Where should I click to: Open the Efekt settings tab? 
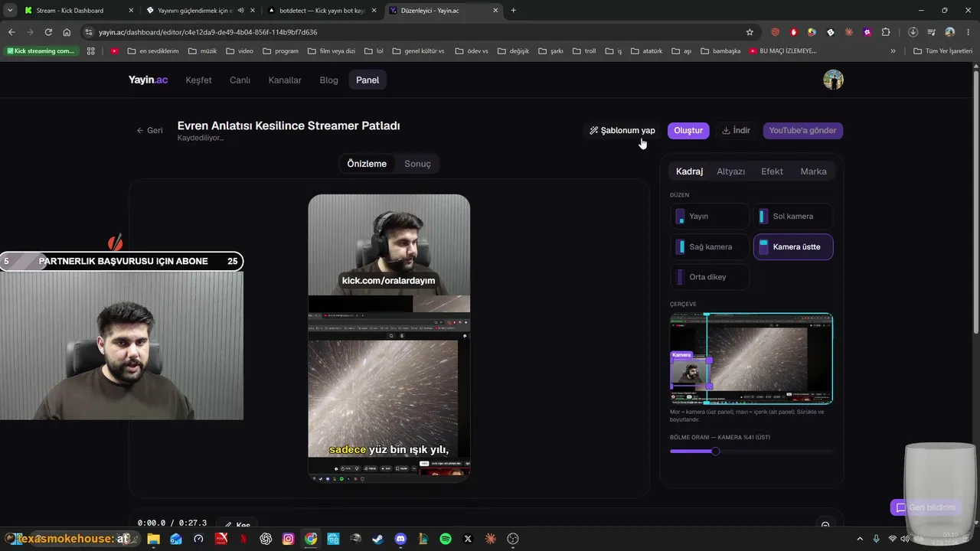pyautogui.click(x=772, y=171)
